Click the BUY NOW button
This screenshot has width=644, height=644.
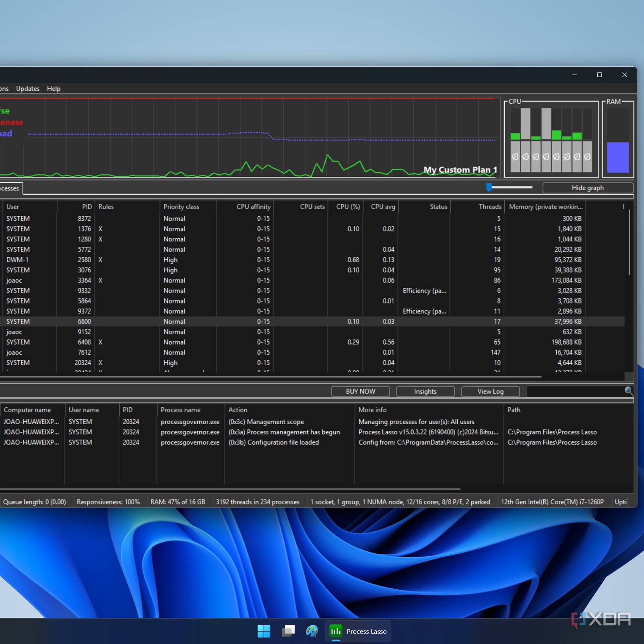tap(360, 392)
